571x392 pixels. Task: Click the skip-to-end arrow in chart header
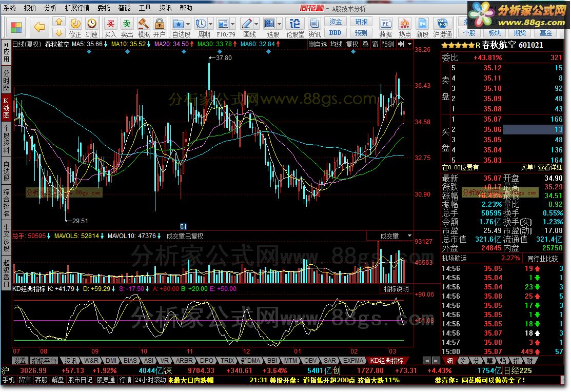click(401, 44)
